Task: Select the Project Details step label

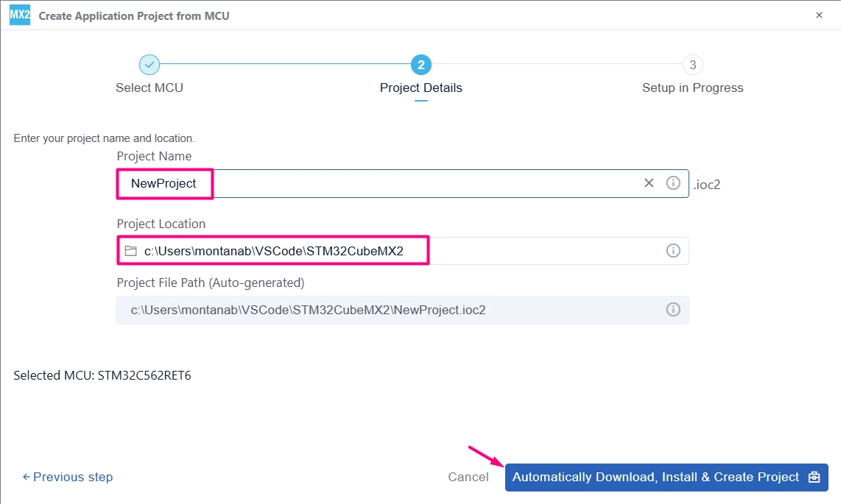Action: pos(421,88)
